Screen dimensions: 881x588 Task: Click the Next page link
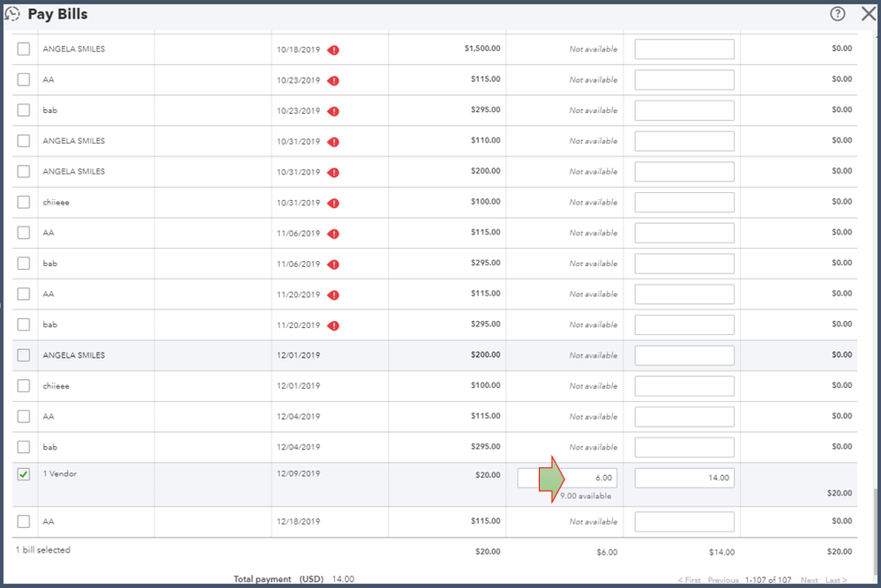(x=809, y=579)
